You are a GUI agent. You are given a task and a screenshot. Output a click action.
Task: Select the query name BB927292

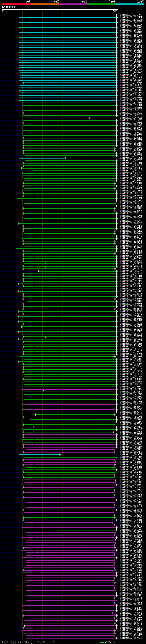pos(8,7)
